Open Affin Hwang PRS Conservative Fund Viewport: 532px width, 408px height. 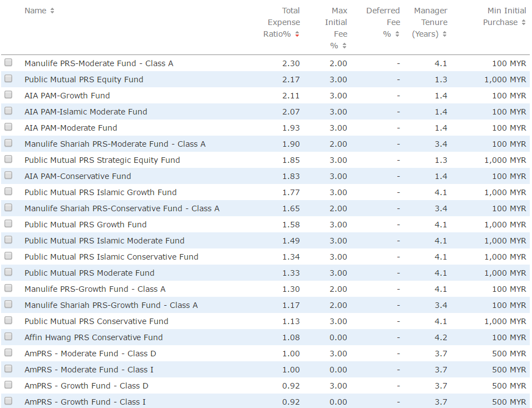pyautogui.click(x=93, y=337)
